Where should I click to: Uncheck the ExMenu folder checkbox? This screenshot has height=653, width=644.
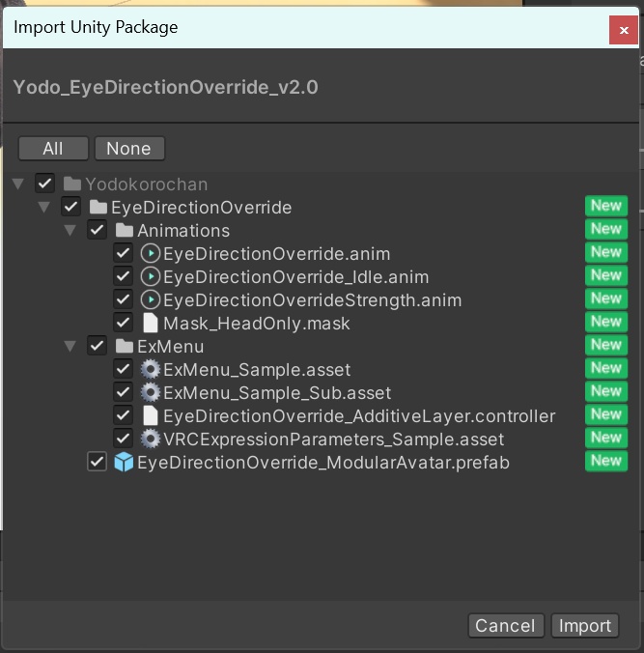pyautogui.click(x=97, y=346)
